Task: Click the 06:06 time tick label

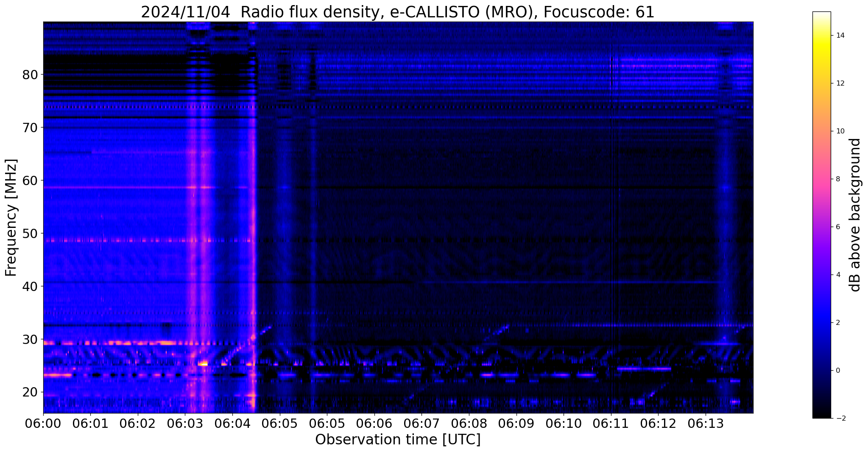Action: coord(374,424)
